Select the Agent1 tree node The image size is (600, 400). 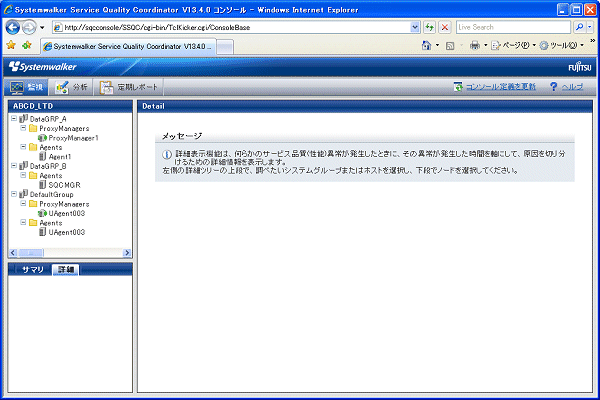coord(60,157)
